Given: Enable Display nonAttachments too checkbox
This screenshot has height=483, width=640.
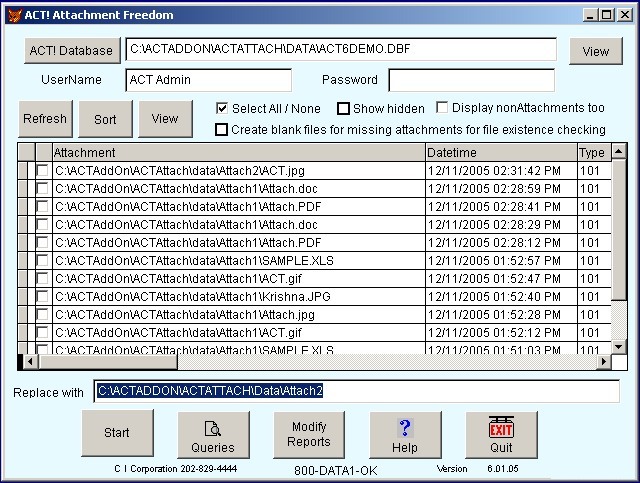Looking at the screenshot, I should click(442, 107).
